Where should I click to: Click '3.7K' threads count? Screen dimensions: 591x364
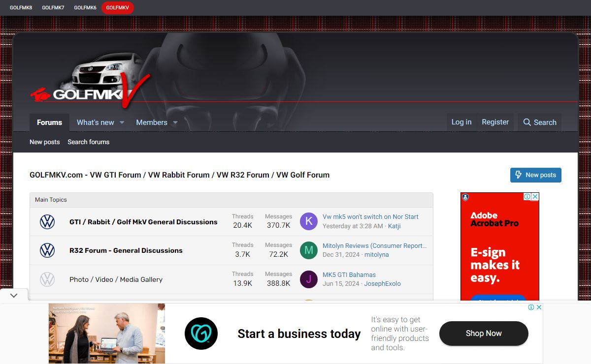243,254
